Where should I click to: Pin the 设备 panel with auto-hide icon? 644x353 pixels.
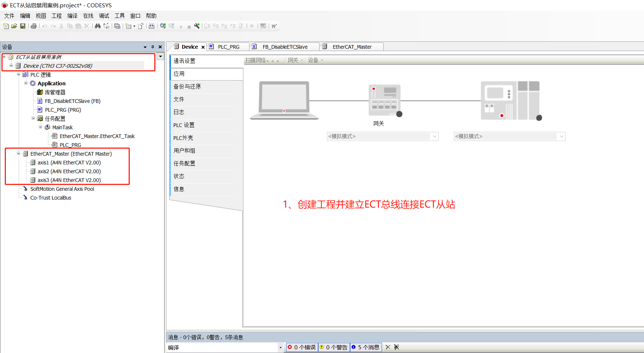[153, 47]
